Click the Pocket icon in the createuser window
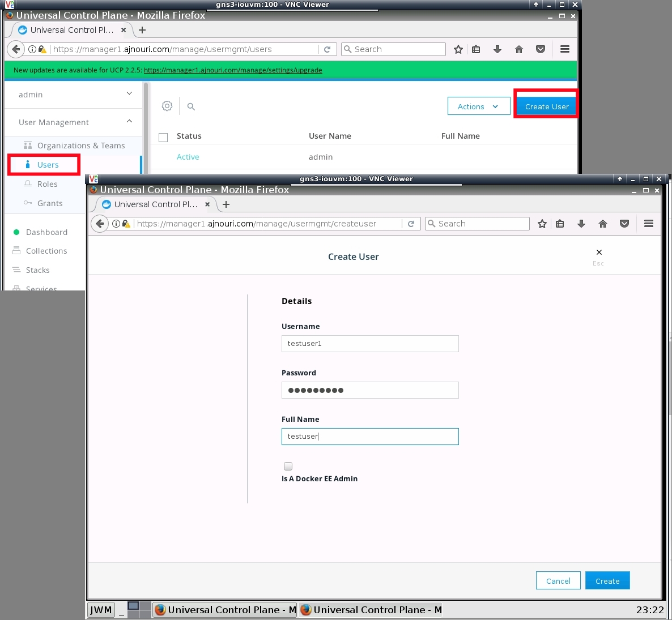 tap(624, 224)
